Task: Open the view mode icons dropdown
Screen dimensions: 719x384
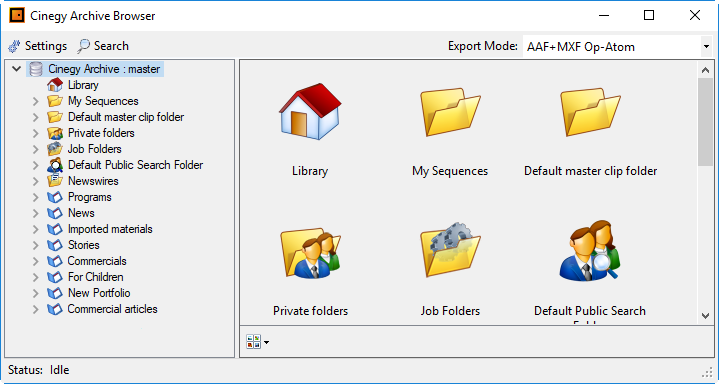Action: [257, 342]
